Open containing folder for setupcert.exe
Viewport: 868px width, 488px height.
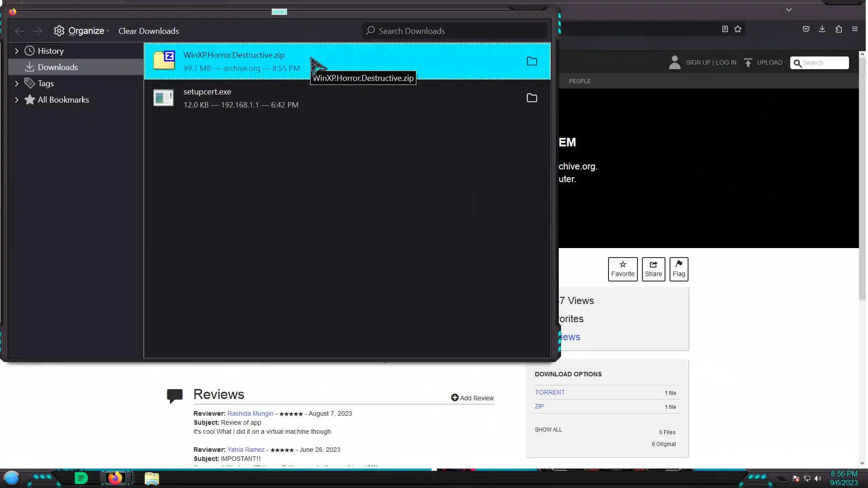(x=532, y=98)
